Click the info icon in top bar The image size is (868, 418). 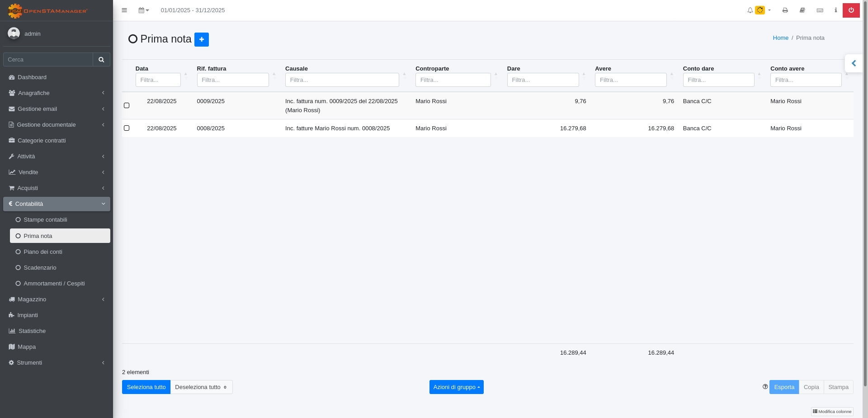point(835,10)
